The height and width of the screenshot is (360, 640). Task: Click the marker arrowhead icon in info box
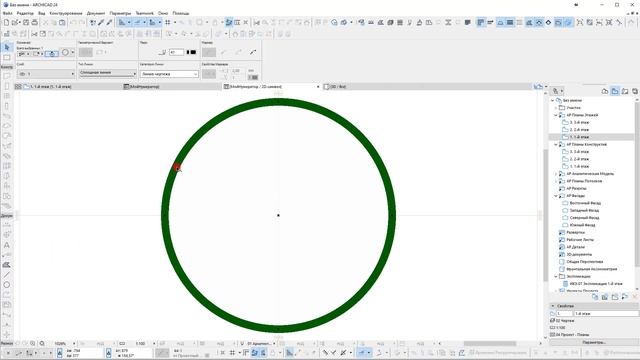pos(253,52)
